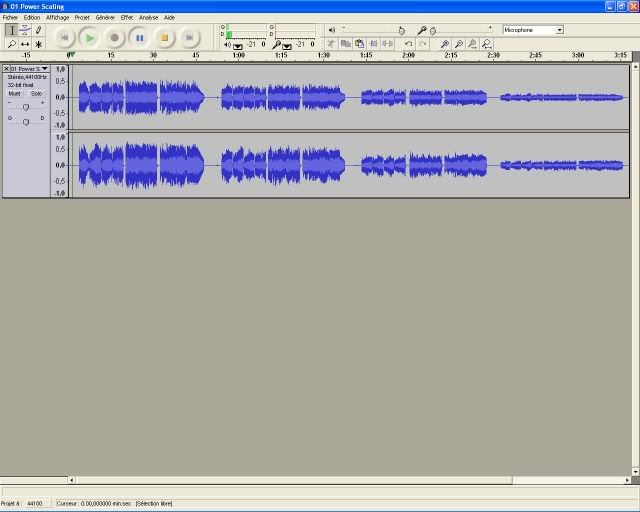Select the Envelope tool
This screenshot has width=640, height=512.
coord(25,30)
